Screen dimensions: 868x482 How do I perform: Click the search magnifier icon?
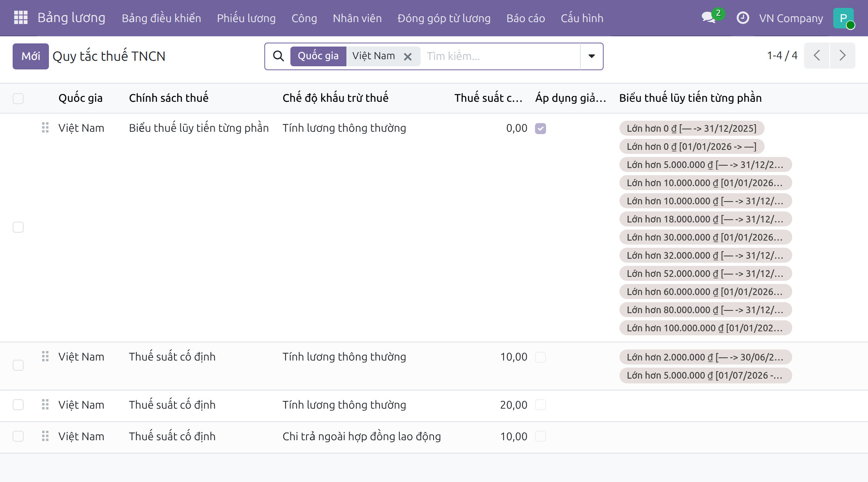(278, 56)
